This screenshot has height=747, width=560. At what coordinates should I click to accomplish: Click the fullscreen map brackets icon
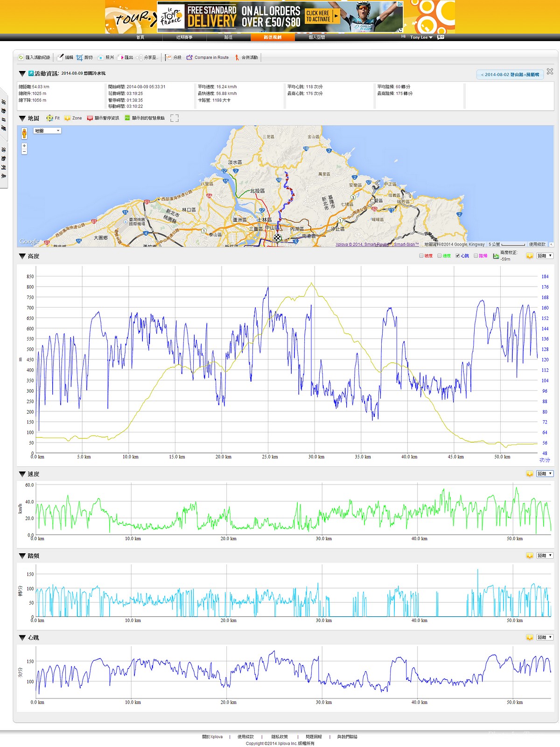point(175,118)
